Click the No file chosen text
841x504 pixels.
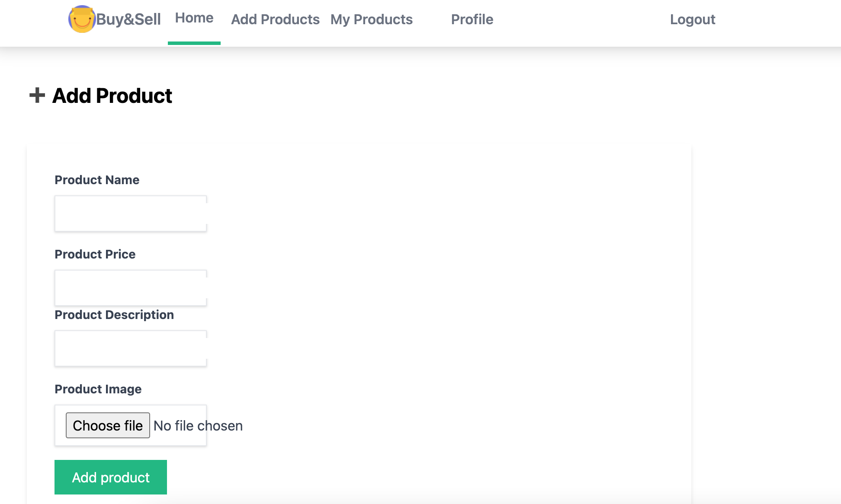click(x=198, y=425)
